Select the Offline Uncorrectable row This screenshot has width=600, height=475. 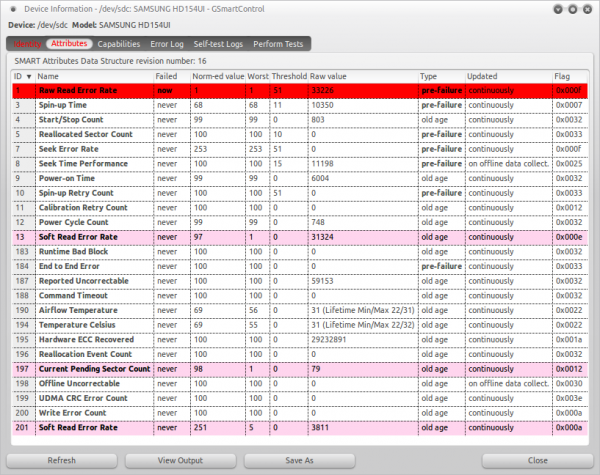click(300, 384)
